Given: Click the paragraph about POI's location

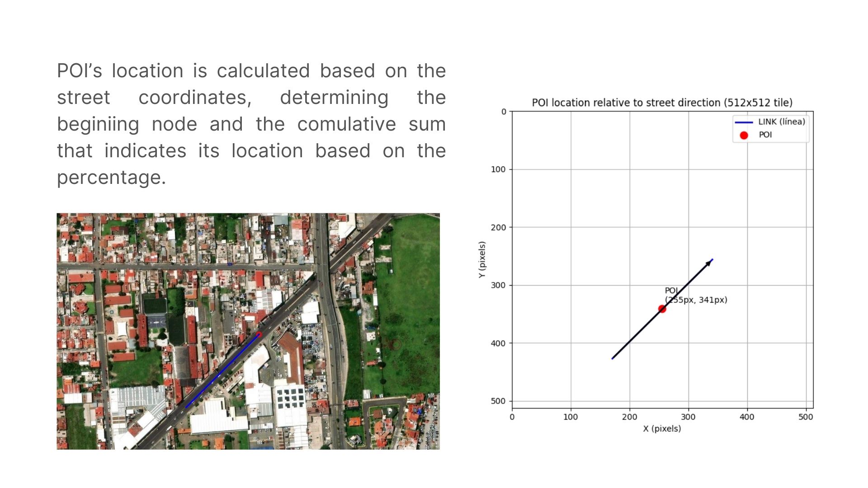Looking at the screenshot, I should coord(251,124).
